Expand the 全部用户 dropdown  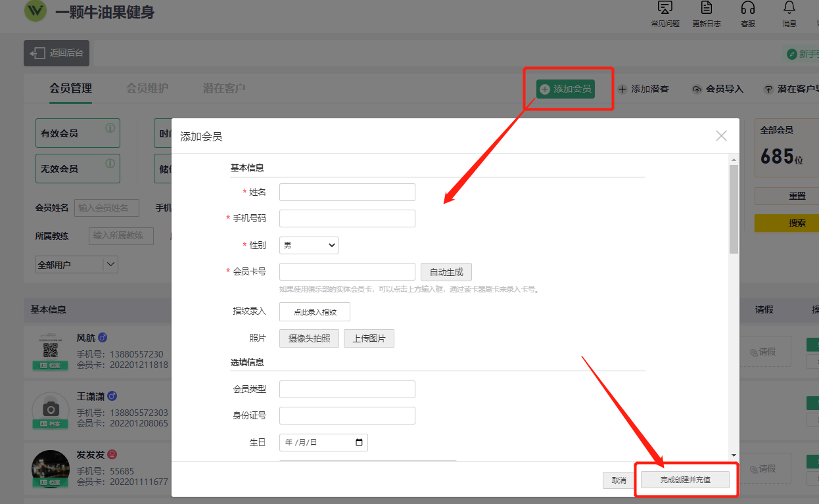click(111, 265)
